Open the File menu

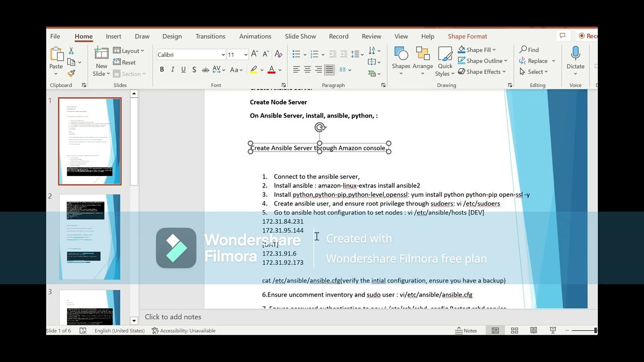[55, 36]
